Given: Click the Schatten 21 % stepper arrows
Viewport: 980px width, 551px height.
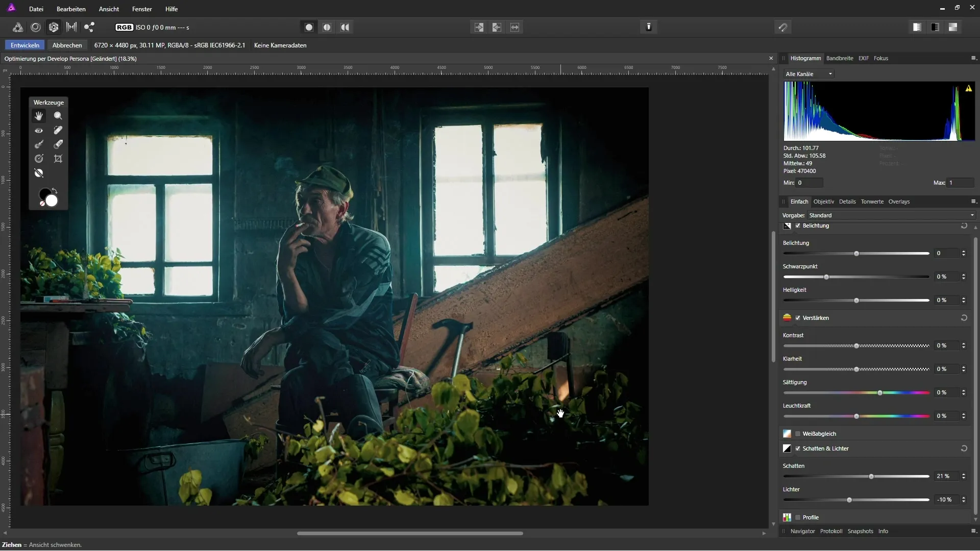Looking at the screenshot, I should point(964,477).
